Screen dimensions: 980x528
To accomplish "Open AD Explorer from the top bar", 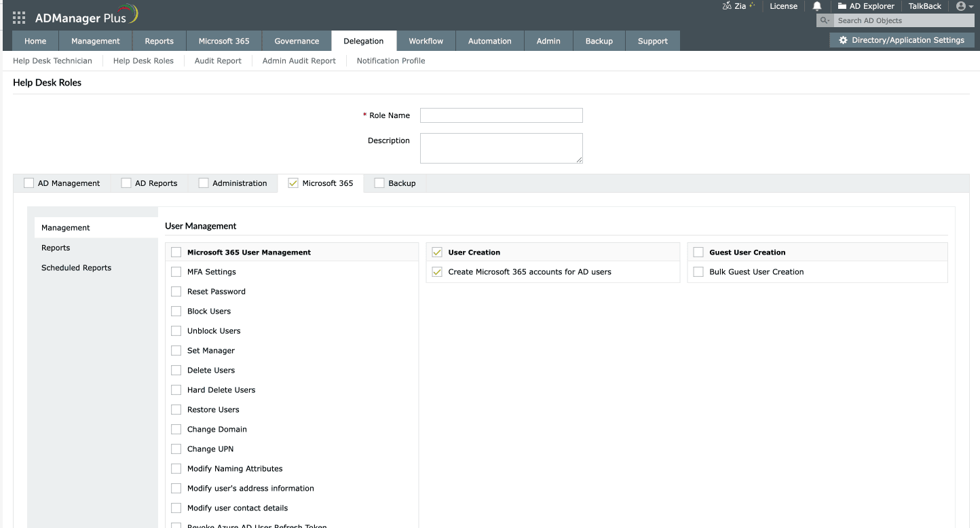I will pos(866,6).
